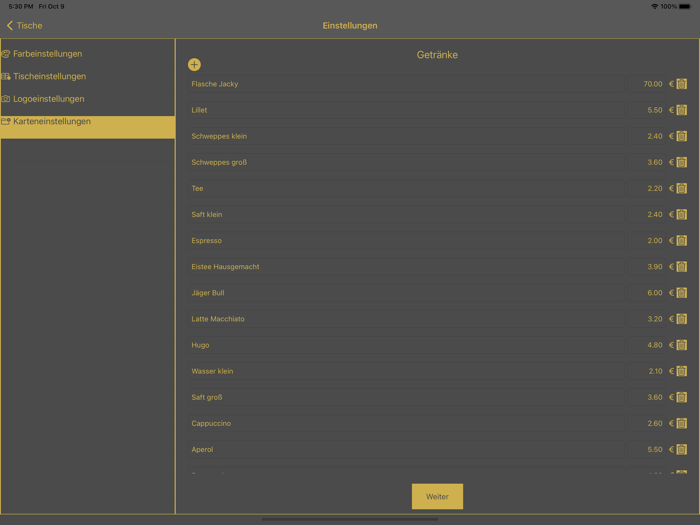This screenshot has width=700, height=525.
Task: Edit the Cappuccino price 2.60
Action: click(646, 423)
